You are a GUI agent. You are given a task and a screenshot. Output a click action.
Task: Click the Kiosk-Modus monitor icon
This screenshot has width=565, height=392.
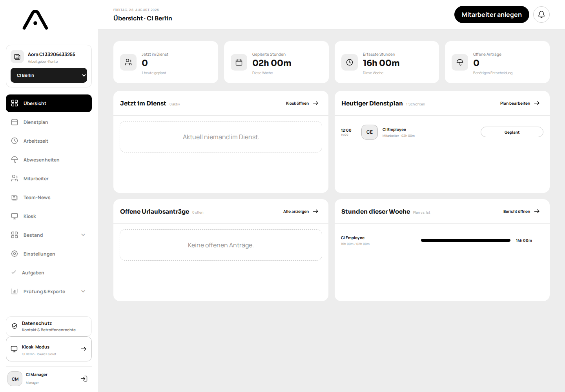tap(14, 349)
